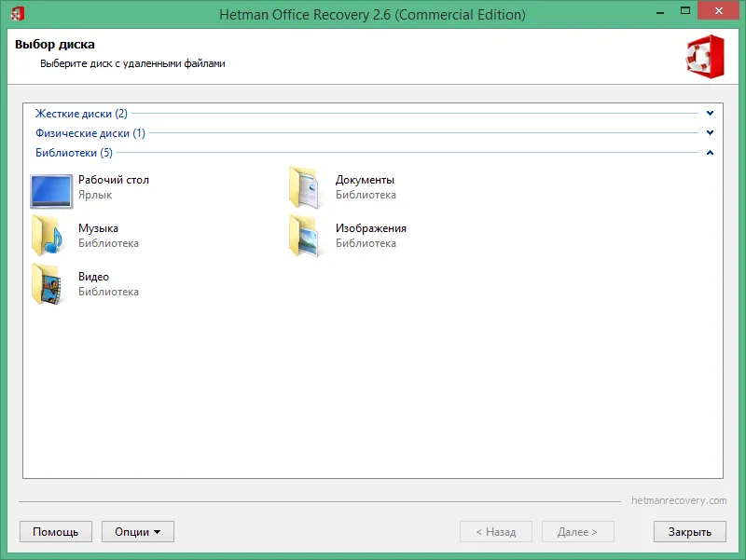Minimize the Hetman Office Recovery window

[660, 11]
